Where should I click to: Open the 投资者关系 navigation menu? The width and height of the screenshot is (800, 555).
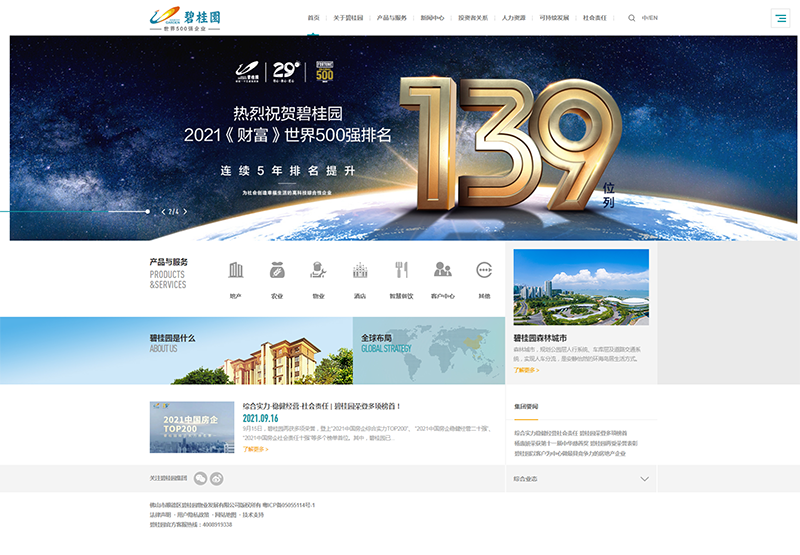click(473, 18)
